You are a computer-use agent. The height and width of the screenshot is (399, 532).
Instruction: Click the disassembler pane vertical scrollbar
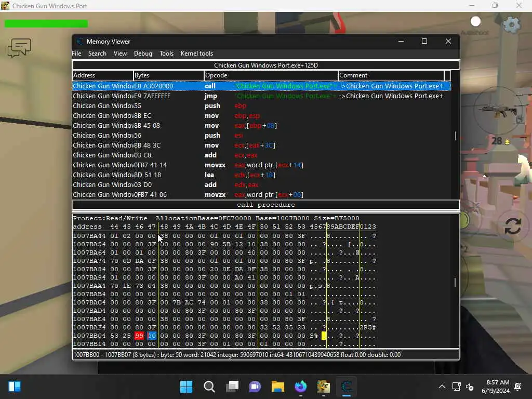point(455,136)
